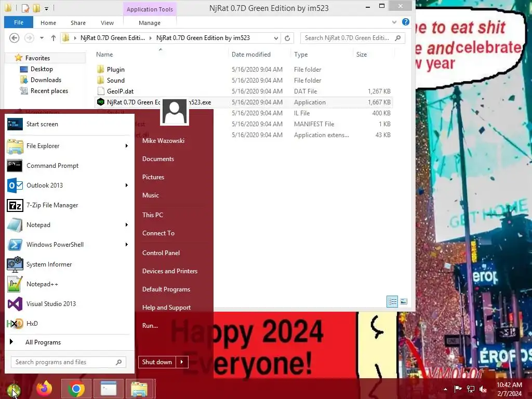532x399 pixels.
Task: Open Shut down options arrow
Action: (x=182, y=362)
